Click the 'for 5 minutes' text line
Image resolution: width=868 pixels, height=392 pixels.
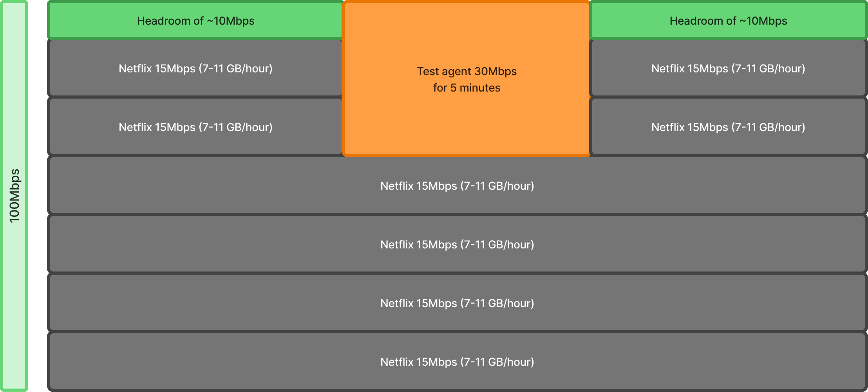[x=467, y=88]
